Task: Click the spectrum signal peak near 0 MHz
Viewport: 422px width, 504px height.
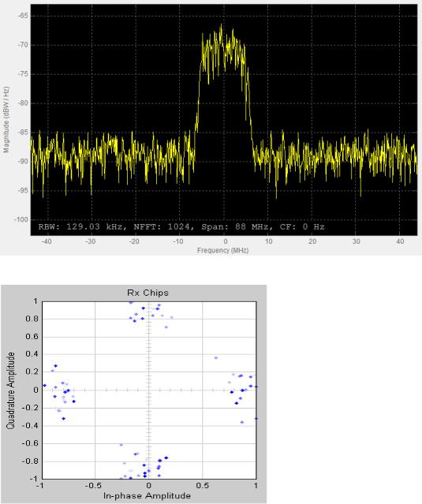Action: [x=221, y=26]
